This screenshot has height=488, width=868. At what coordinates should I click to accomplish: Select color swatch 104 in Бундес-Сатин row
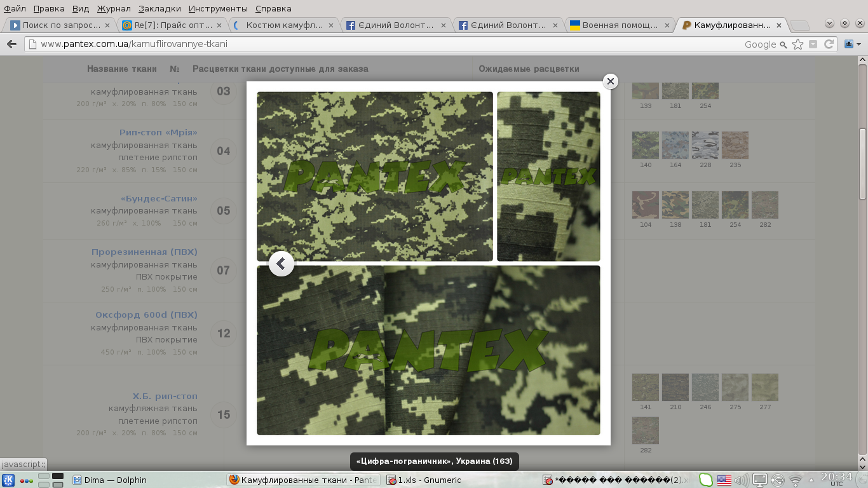pos(646,205)
